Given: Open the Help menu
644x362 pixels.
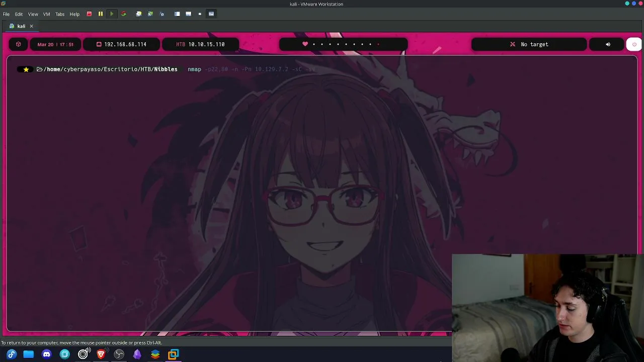Looking at the screenshot, I should point(74,14).
